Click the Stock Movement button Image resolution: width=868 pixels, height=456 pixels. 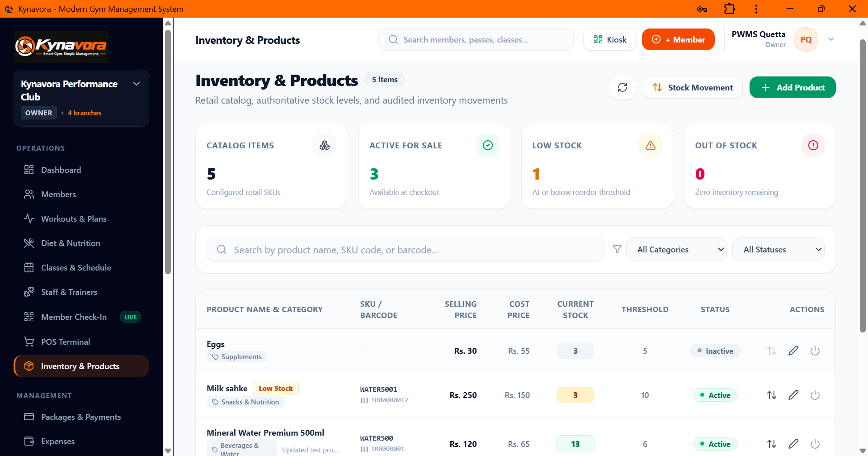pos(692,87)
